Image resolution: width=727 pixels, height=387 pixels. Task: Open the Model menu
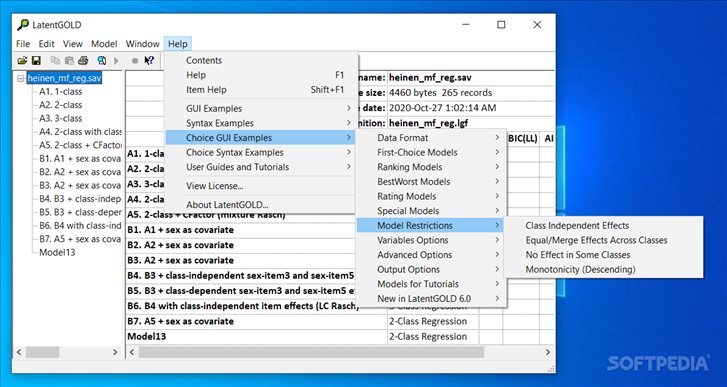[104, 44]
